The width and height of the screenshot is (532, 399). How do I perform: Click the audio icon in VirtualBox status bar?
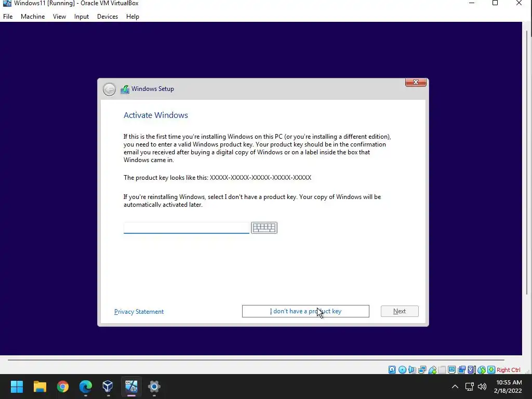(412, 369)
